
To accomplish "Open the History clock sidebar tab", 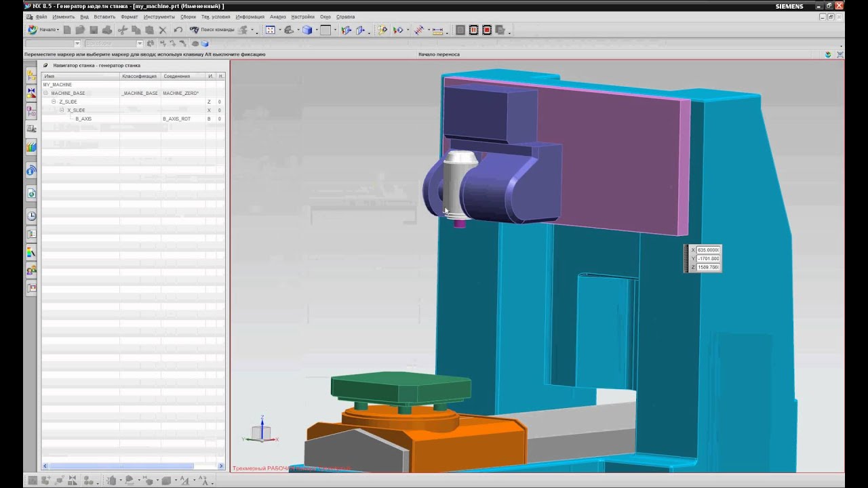I will click(31, 216).
